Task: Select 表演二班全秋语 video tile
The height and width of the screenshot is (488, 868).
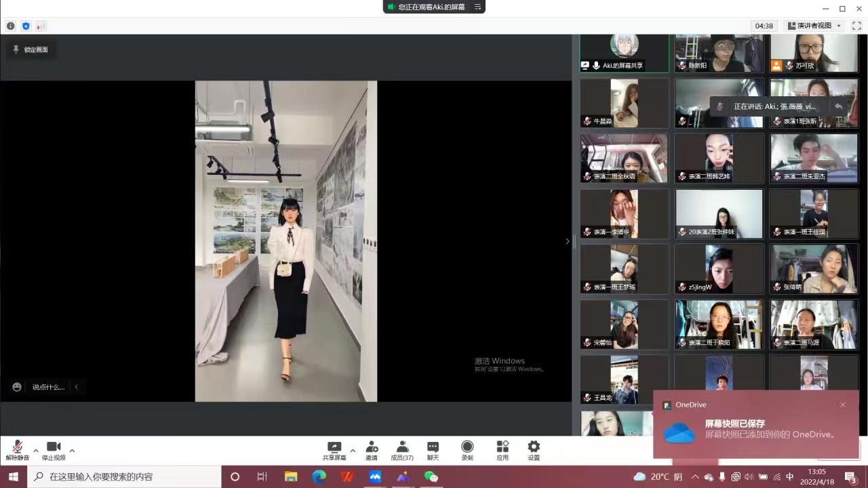Action: pos(624,158)
